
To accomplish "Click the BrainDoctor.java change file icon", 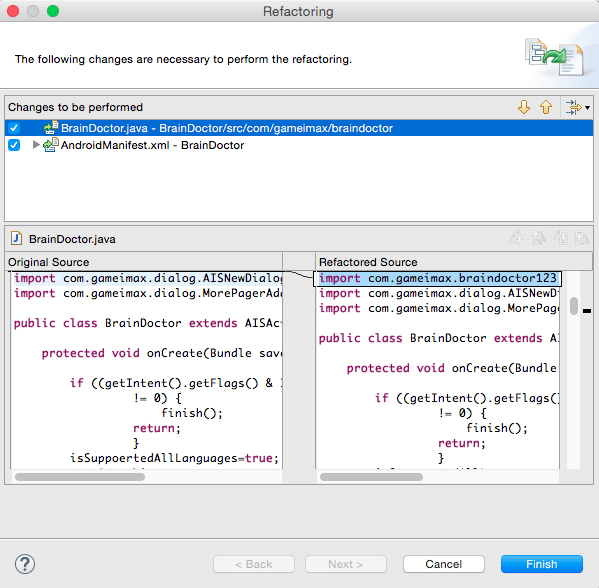I will pyautogui.click(x=51, y=128).
